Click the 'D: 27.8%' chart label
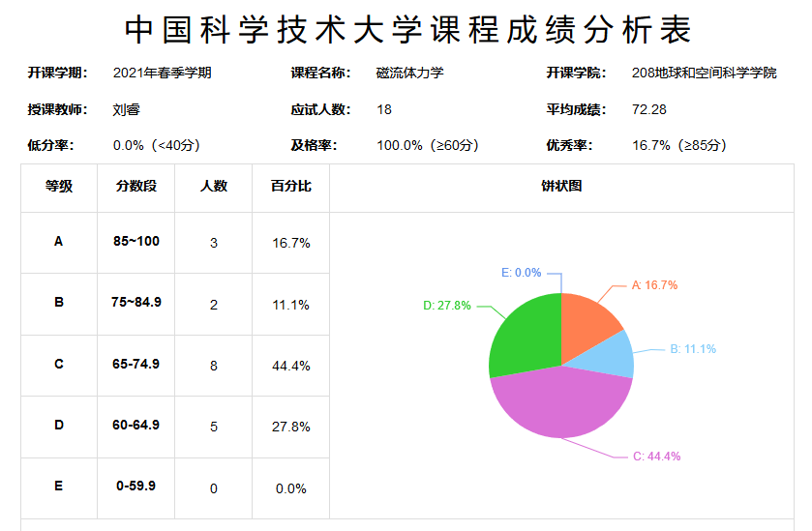812x531 pixels. [447, 306]
